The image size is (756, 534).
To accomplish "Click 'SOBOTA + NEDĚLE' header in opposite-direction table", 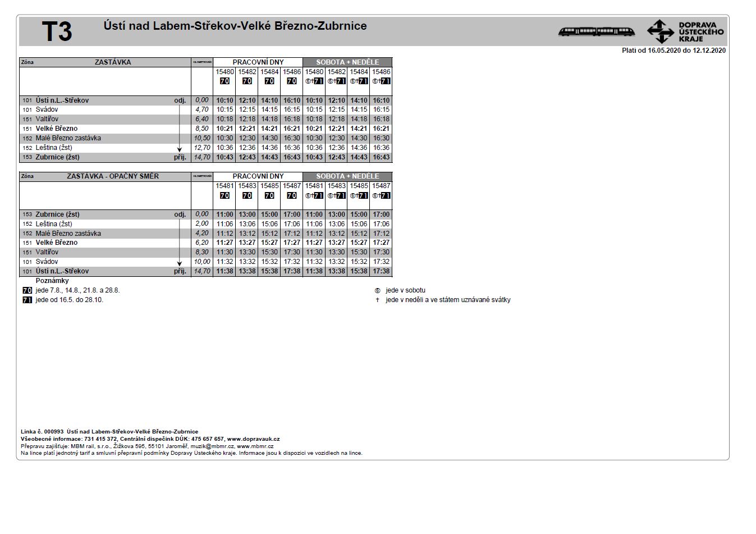I will tap(347, 176).
